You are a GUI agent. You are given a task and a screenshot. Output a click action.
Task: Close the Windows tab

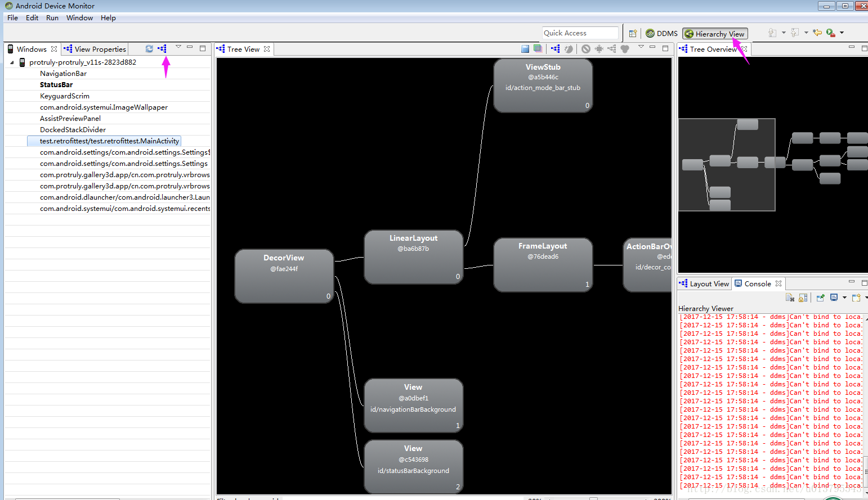[x=54, y=49]
